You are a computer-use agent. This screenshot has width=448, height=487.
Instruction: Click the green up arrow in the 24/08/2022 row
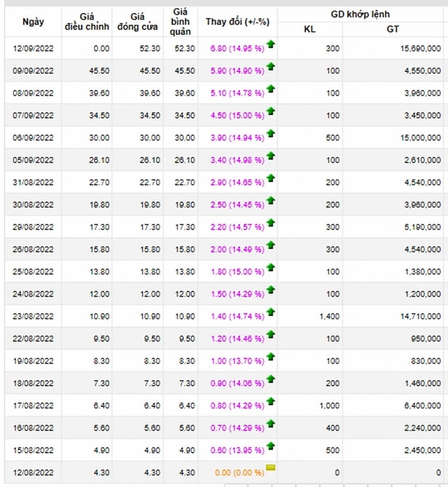tap(271, 290)
